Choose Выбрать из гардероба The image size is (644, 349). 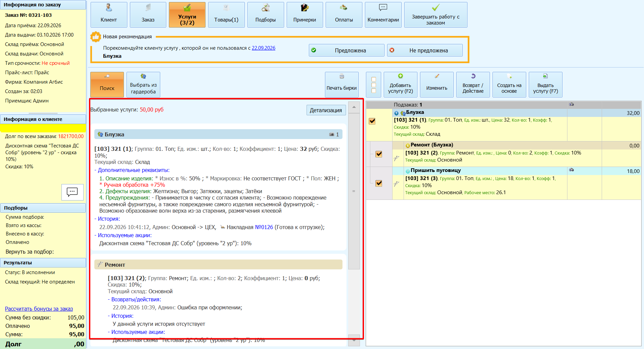(143, 85)
